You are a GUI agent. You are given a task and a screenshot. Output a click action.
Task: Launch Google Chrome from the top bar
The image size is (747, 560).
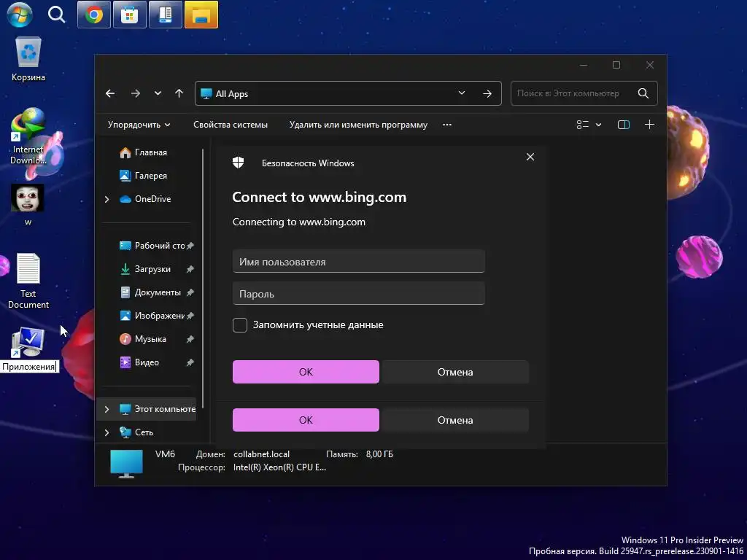(94, 15)
